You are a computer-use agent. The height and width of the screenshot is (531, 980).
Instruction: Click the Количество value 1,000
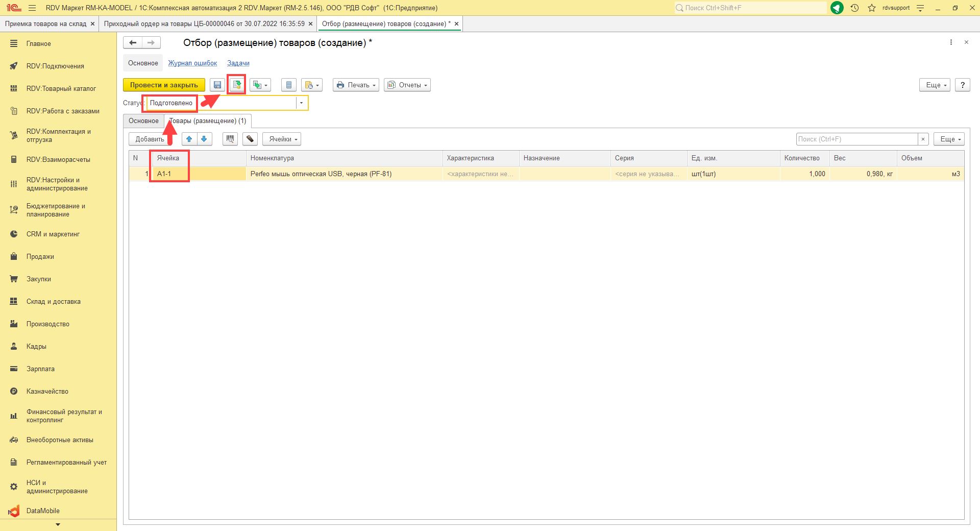click(x=805, y=174)
